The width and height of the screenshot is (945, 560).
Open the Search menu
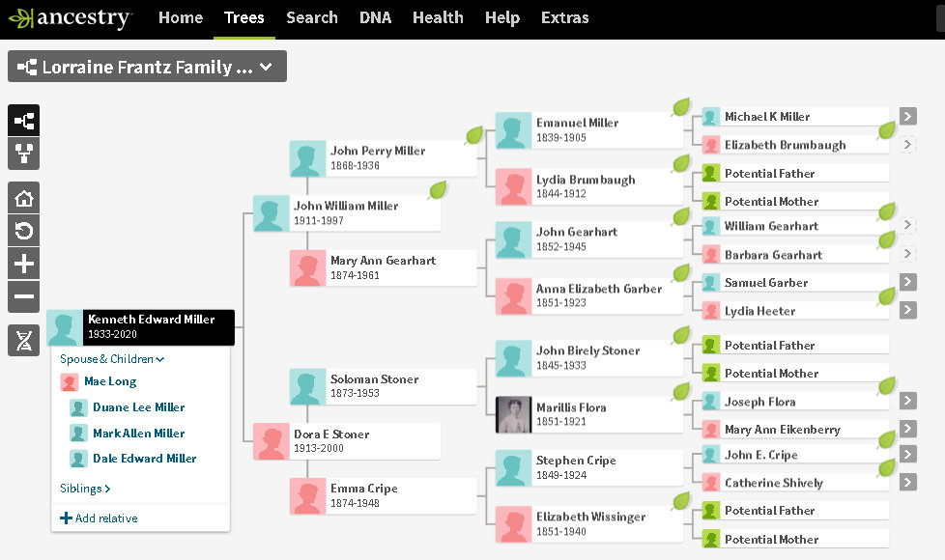(x=311, y=17)
